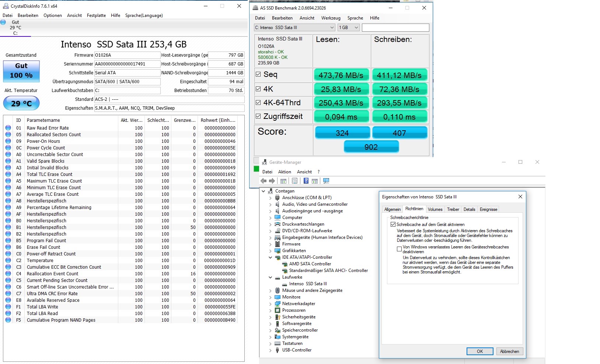Click the Abbrechen button
The width and height of the screenshot is (600, 364).
[x=509, y=351]
